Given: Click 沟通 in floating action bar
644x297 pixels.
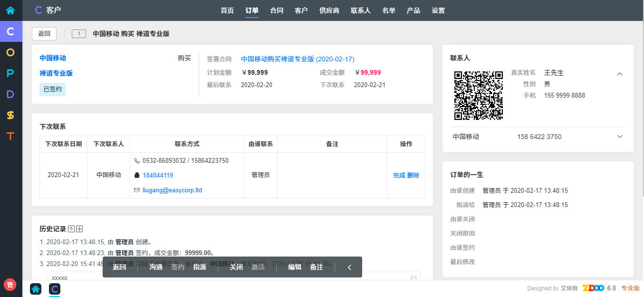Looking at the screenshot, I should pos(156,267).
